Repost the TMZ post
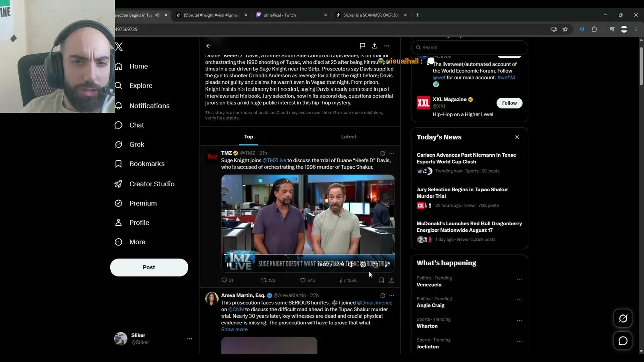 268,280
